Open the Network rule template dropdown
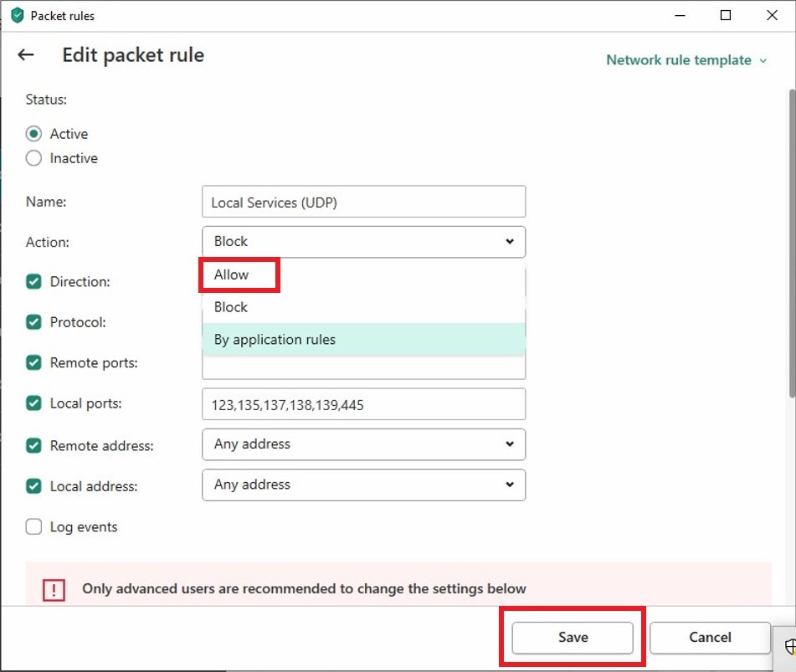Viewport: 796px width, 672px height. tap(686, 60)
